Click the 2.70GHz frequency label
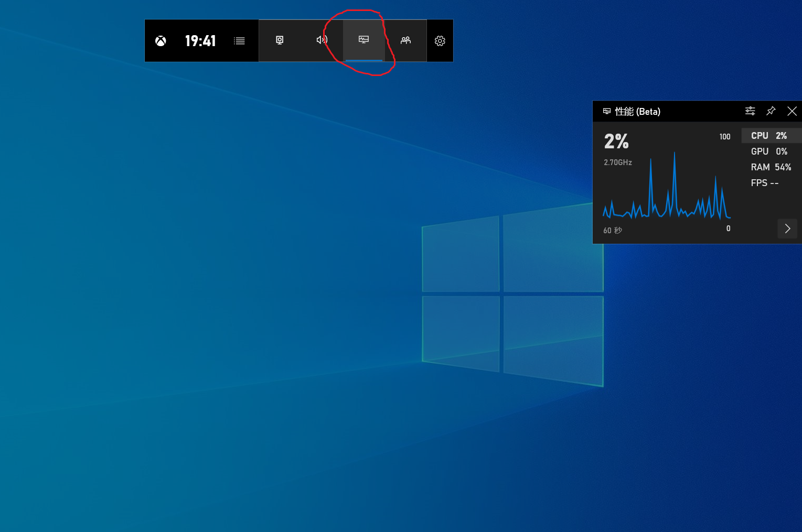The image size is (802, 532). pos(617,162)
